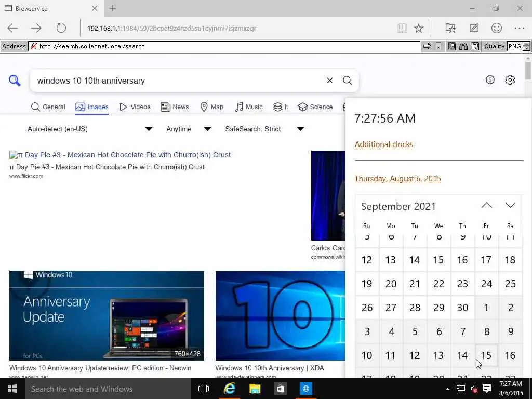
Task: Increase Quality with stepper up arrow
Action: [526, 44]
